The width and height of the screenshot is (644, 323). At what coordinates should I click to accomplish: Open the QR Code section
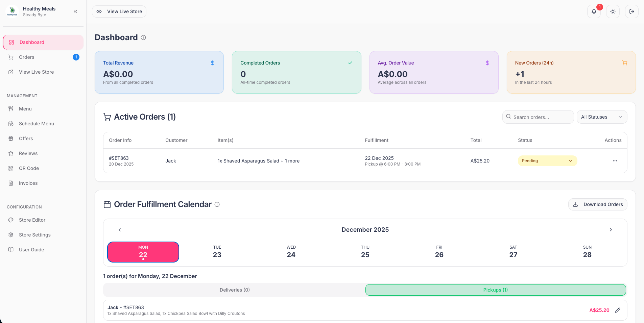(x=28, y=168)
